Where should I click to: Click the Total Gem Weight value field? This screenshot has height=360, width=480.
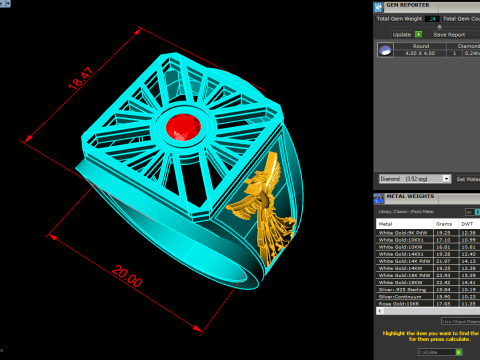pos(432,19)
